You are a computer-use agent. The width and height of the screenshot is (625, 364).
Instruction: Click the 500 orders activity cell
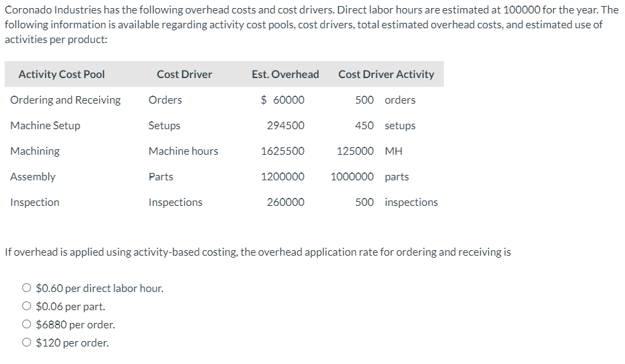click(x=385, y=100)
